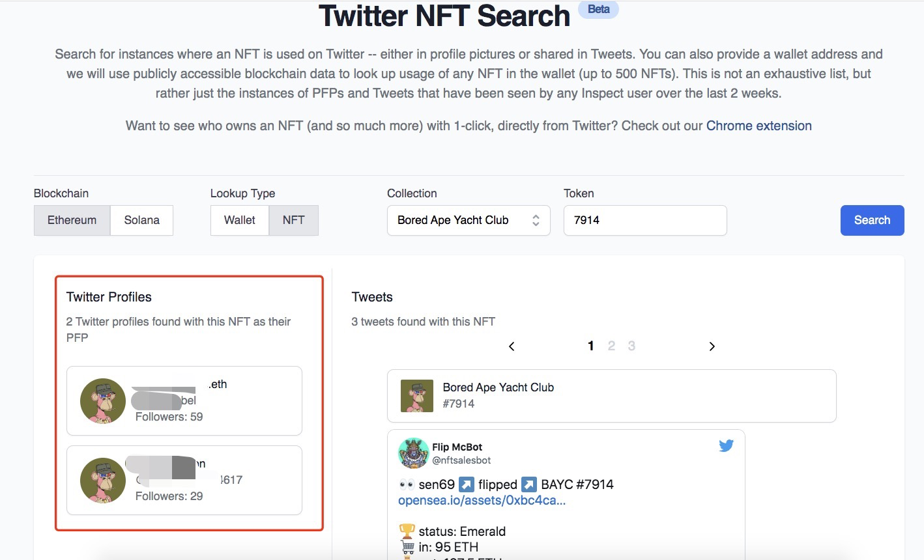Click the Twitter bird icon in tweet
The height and width of the screenshot is (560, 924).
coord(726,446)
